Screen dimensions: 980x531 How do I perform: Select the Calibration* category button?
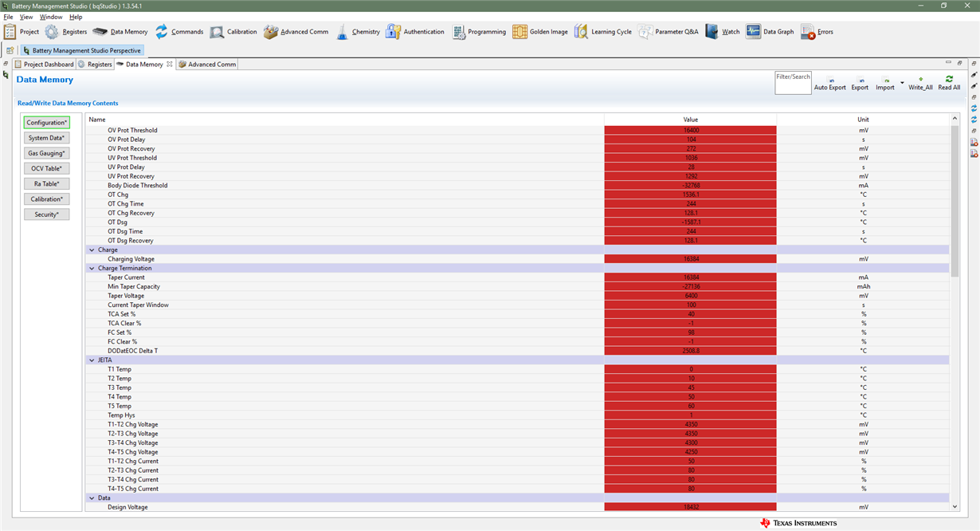[47, 199]
